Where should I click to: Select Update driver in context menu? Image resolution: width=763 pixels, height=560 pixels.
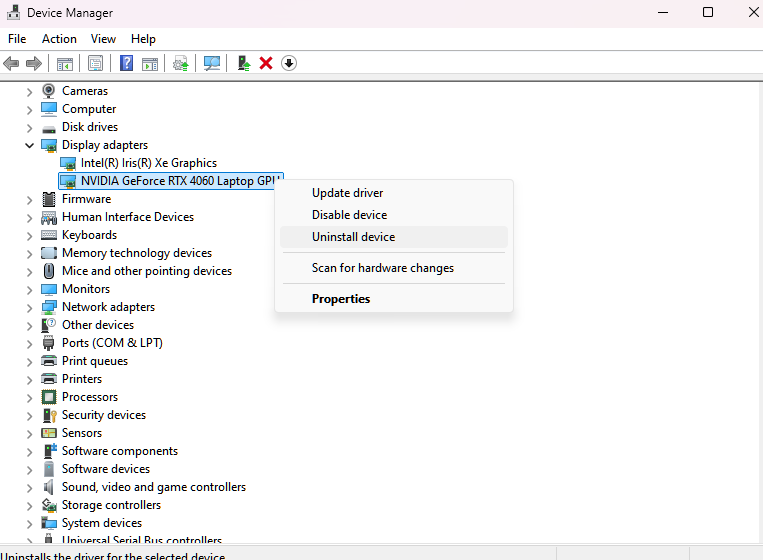coord(347,193)
